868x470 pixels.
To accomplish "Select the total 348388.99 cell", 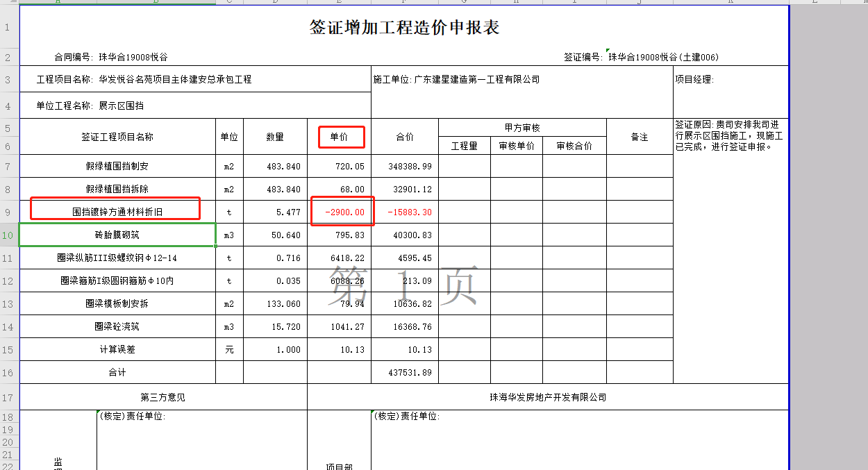I will tap(405, 166).
